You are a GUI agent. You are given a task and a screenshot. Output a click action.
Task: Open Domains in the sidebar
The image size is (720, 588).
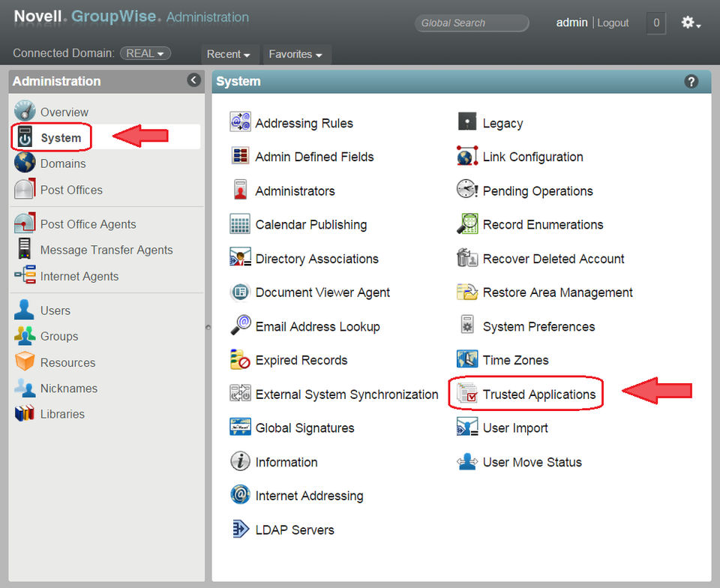[x=63, y=163]
